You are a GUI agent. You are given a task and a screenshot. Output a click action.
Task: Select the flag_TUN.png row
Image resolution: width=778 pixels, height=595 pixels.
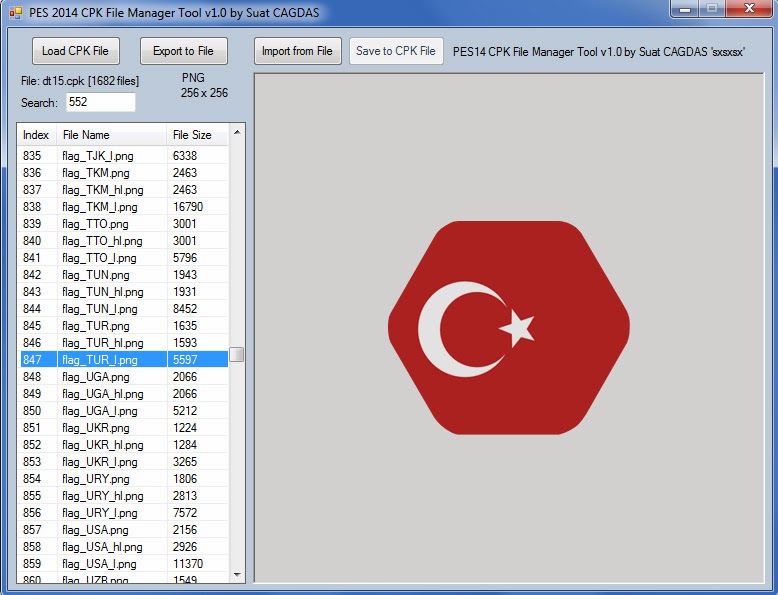coord(124,275)
